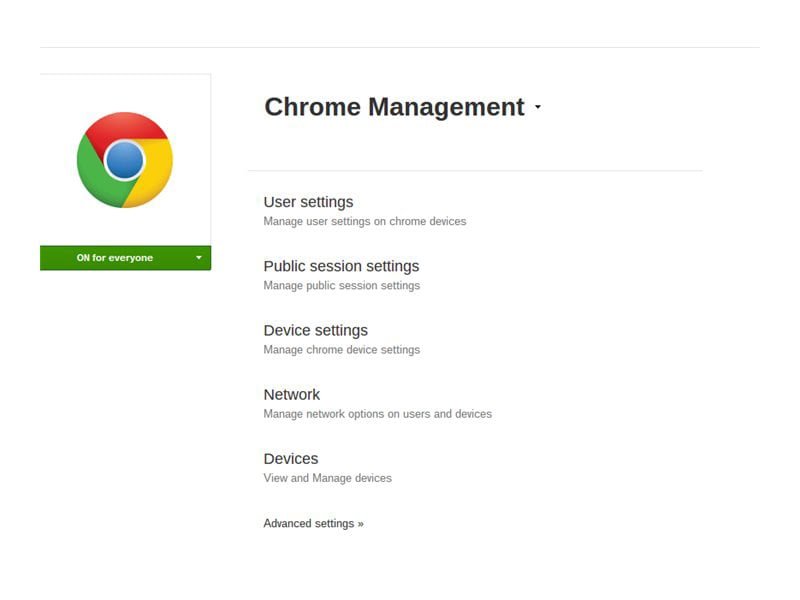
Task: Click 'Manage network options on users and devices'
Action: pos(377,414)
